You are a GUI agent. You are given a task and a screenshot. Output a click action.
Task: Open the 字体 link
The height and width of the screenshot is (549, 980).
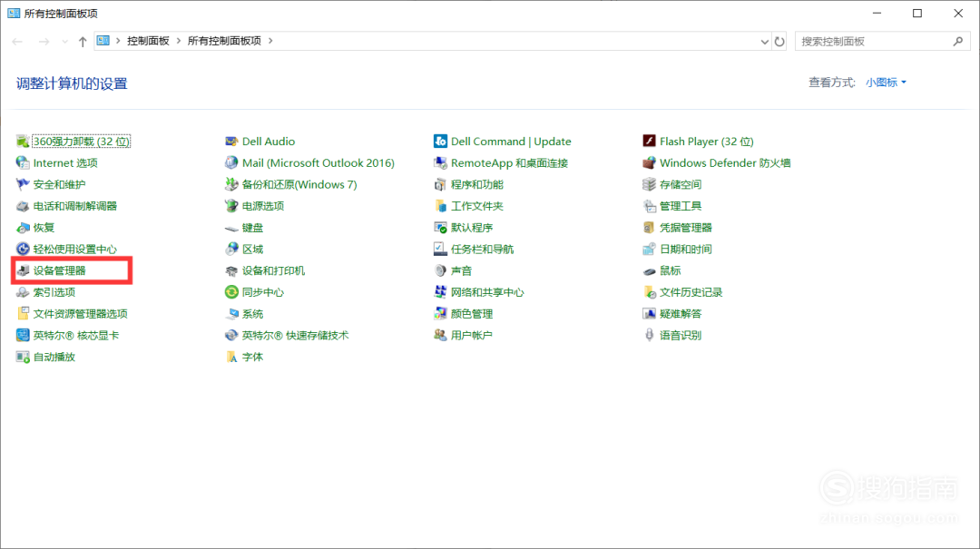[x=252, y=357]
